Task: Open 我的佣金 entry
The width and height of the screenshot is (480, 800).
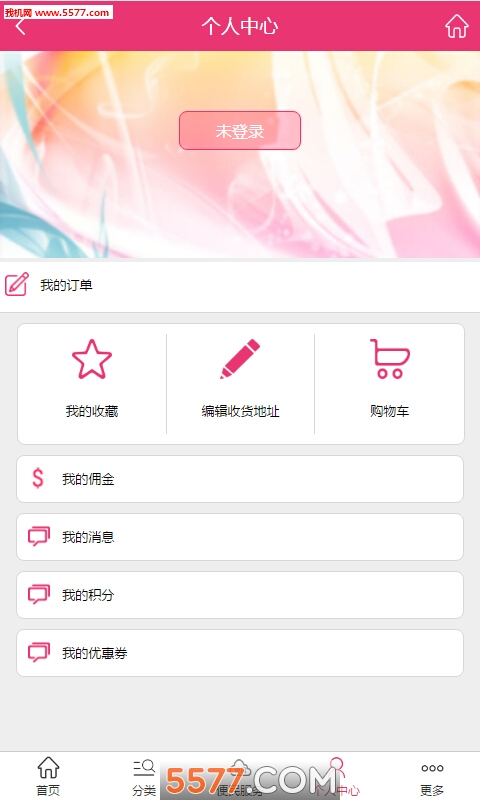Action: (x=240, y=479)
